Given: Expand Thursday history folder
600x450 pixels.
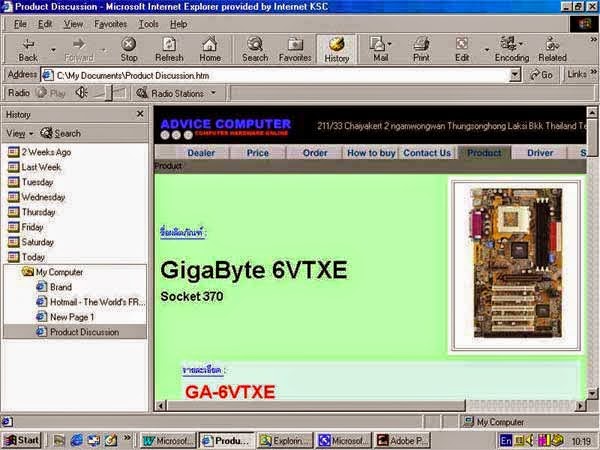Looking at the screenshot, I should click(x=32, y=212).
